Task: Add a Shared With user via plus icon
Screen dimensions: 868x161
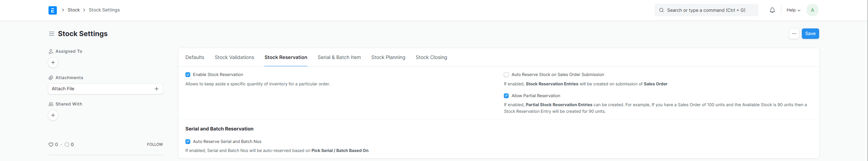Action: (x=53, y=115)
